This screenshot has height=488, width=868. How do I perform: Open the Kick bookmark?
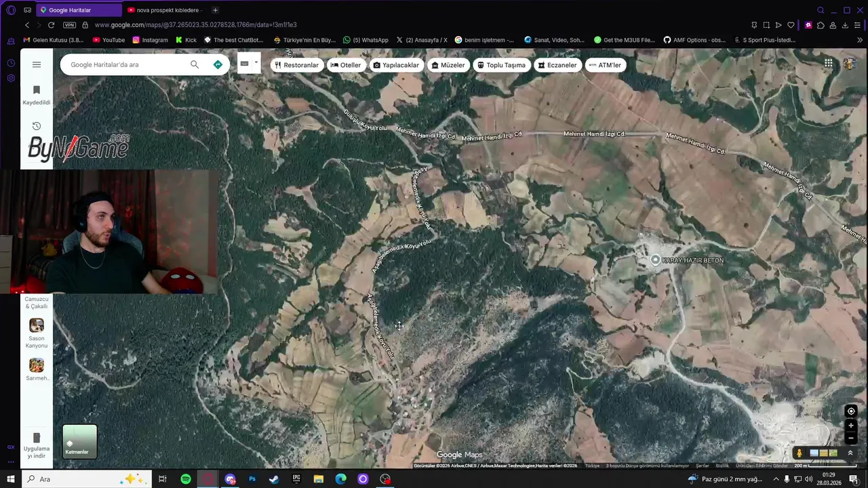click(186, 40)
